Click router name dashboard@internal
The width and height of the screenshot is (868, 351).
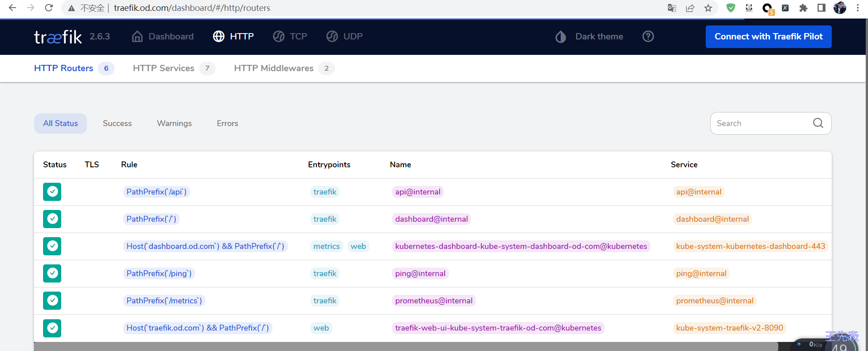(x=432, y=219)
